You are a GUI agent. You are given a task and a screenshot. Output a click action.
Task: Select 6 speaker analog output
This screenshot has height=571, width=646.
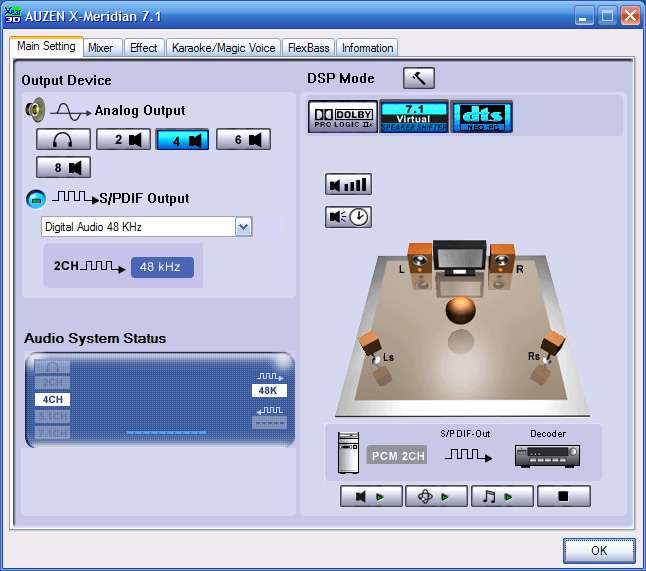(243, 139)
